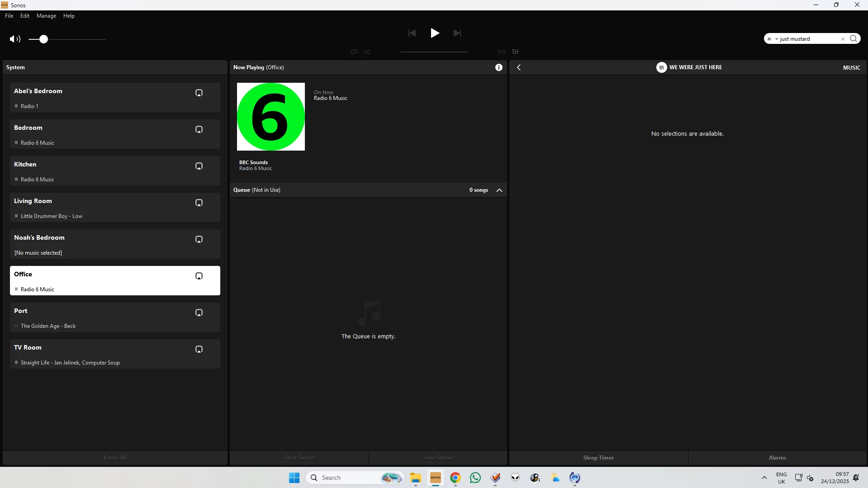Viewport: 868px width, 488px height.
Task: Skip to the previous track
Action: (x=412, y=33)
